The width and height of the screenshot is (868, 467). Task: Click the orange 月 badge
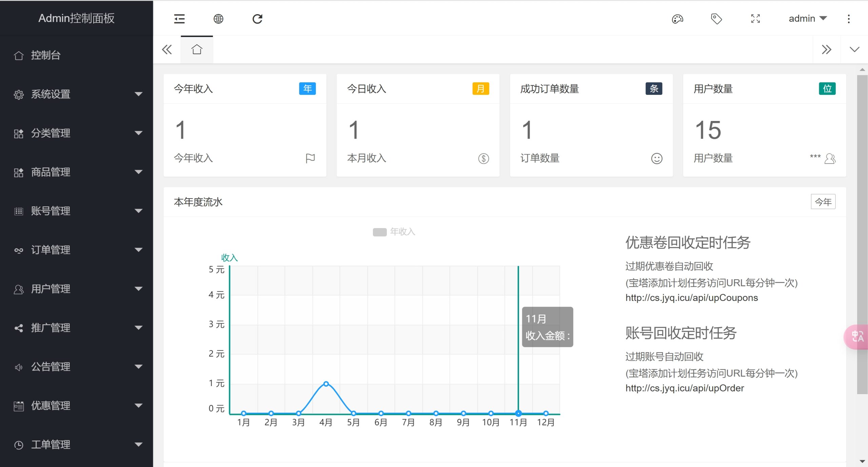(481, 88)
